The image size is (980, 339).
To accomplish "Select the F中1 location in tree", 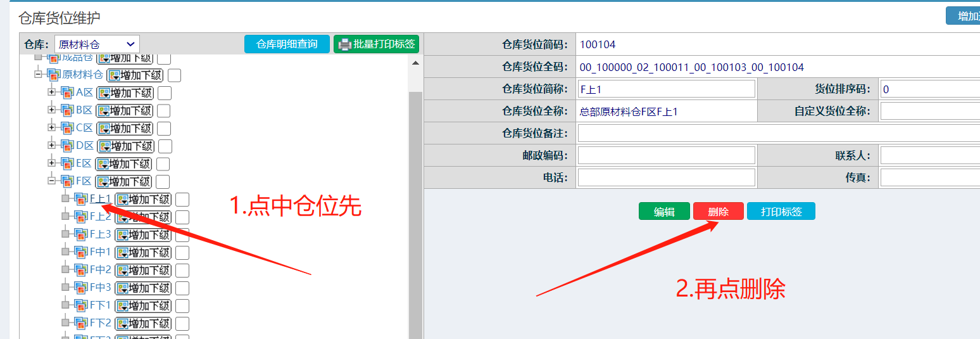I will (100, 252).
